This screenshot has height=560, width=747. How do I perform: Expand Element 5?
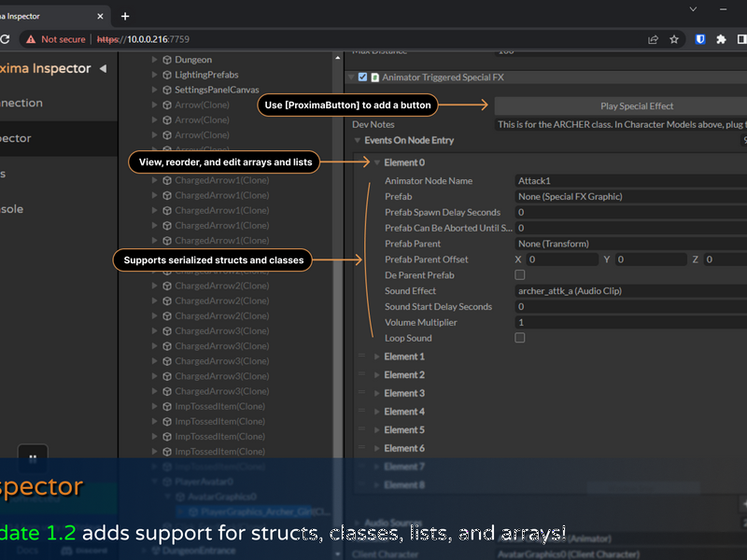pyautogui.click(x=377, y=430)
